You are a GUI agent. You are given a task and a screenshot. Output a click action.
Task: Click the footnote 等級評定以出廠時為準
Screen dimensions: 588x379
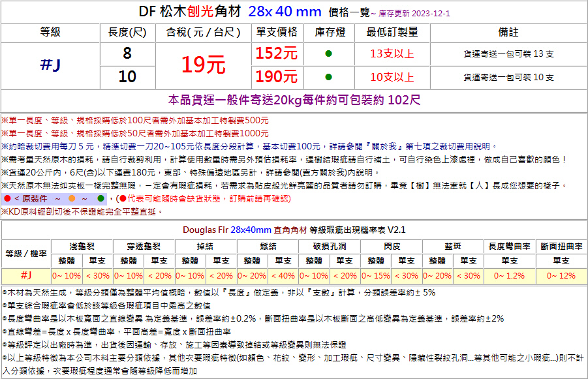point(174,345)
